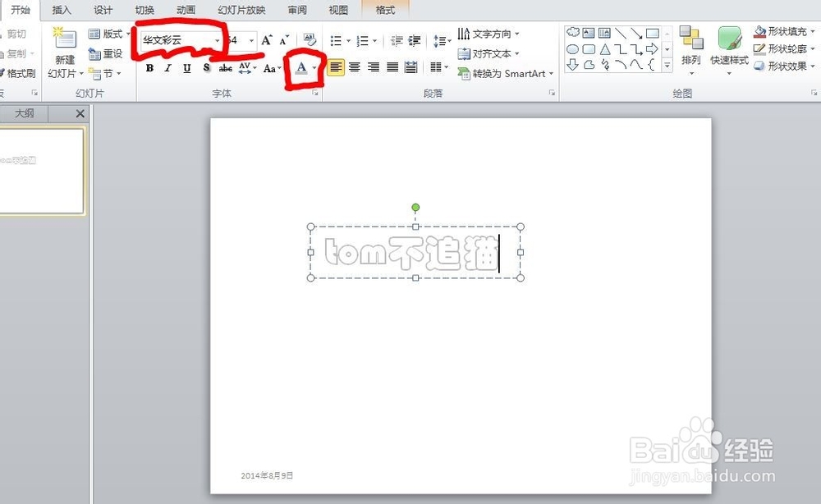Select left text alignment
The height and width of the screenshot is (504, 821).
(336, 67)
